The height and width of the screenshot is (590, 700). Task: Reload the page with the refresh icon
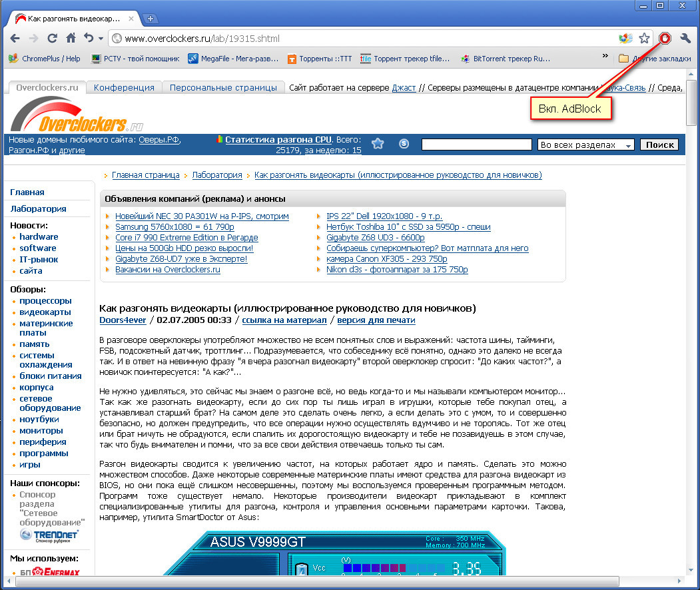click(x=52, y=39)
